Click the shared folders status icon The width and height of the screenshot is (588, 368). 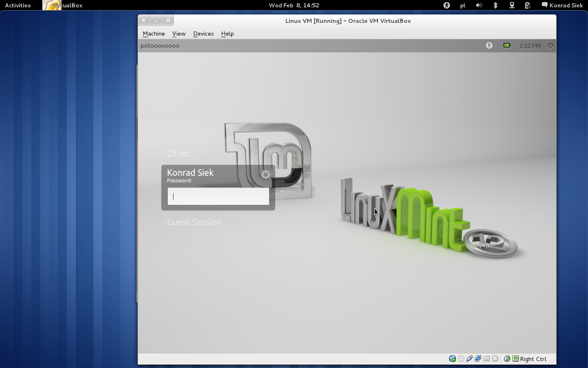click(x=487, y=359)
